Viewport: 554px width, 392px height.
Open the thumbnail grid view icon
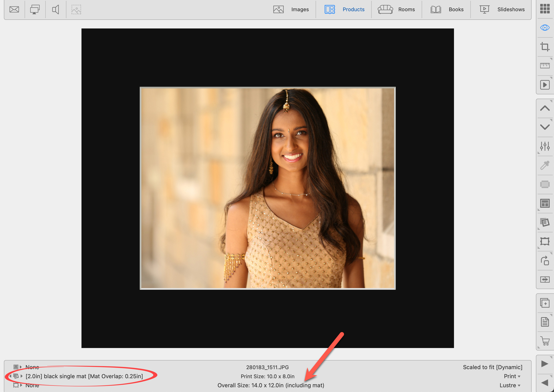click(545, 9)
